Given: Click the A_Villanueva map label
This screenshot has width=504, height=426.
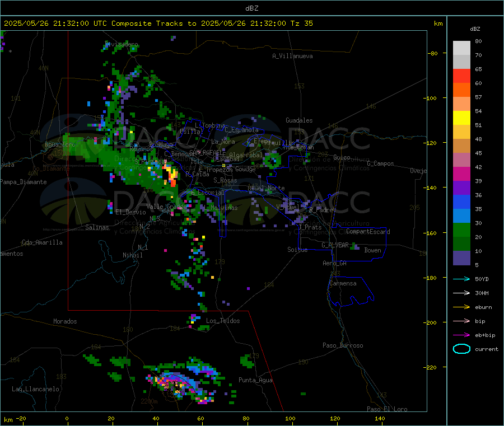Looking at the screenshot, I should [x=292, y=56].
